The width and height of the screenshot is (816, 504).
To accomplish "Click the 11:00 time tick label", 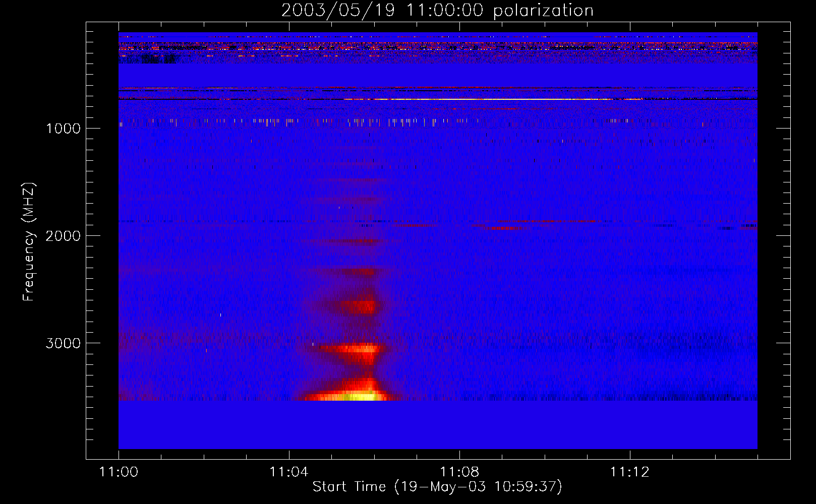I will pyautogui.click(x=119, y=472).
